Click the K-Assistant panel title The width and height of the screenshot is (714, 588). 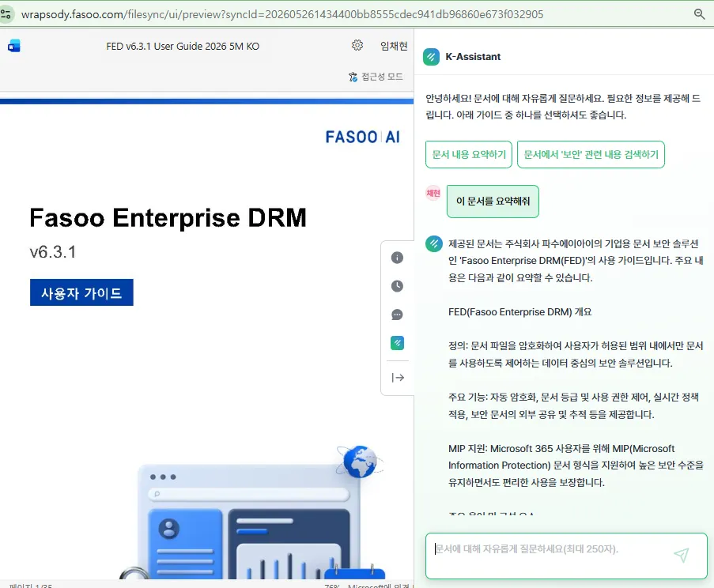click(x=473, y=57)
